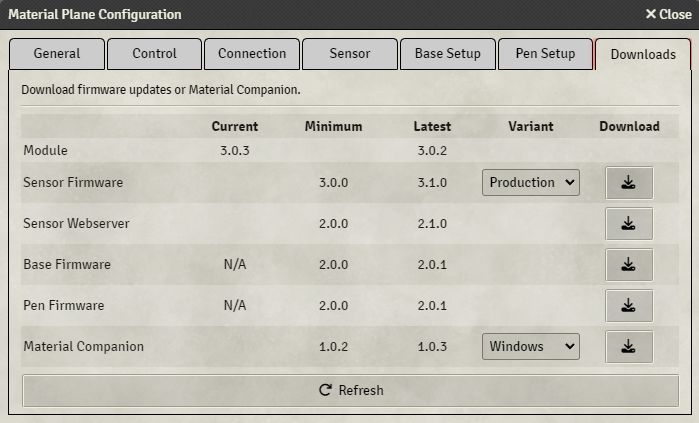Screen dimensions: 699x423
Task: Click the Download column header
Action: click(x=629, y=127)
